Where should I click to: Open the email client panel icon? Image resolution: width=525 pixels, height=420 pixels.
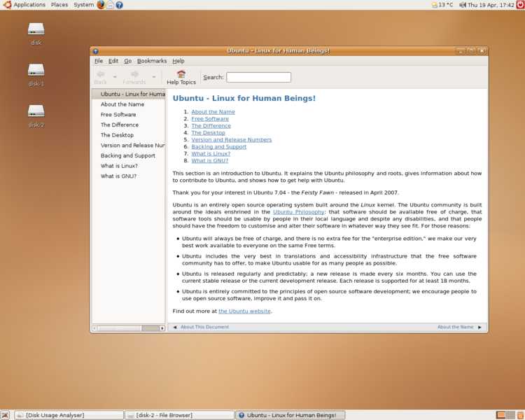(x=110, y=5)
